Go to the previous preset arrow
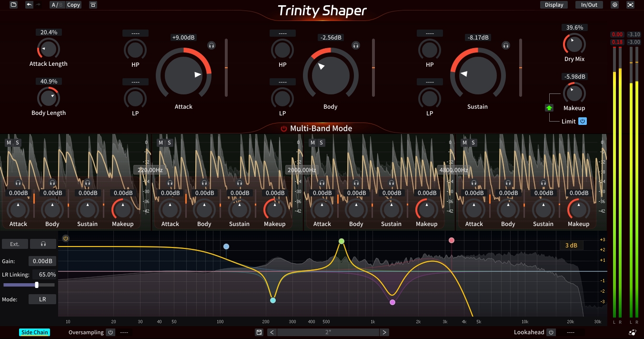The width and height of the screenshot is (644, 339). 272,332
